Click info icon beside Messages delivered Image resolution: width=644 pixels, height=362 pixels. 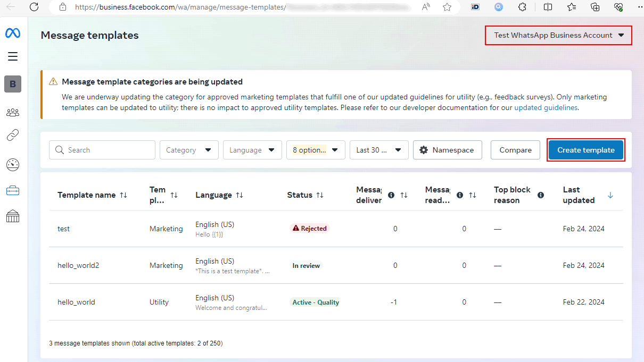tap(391, 195)
